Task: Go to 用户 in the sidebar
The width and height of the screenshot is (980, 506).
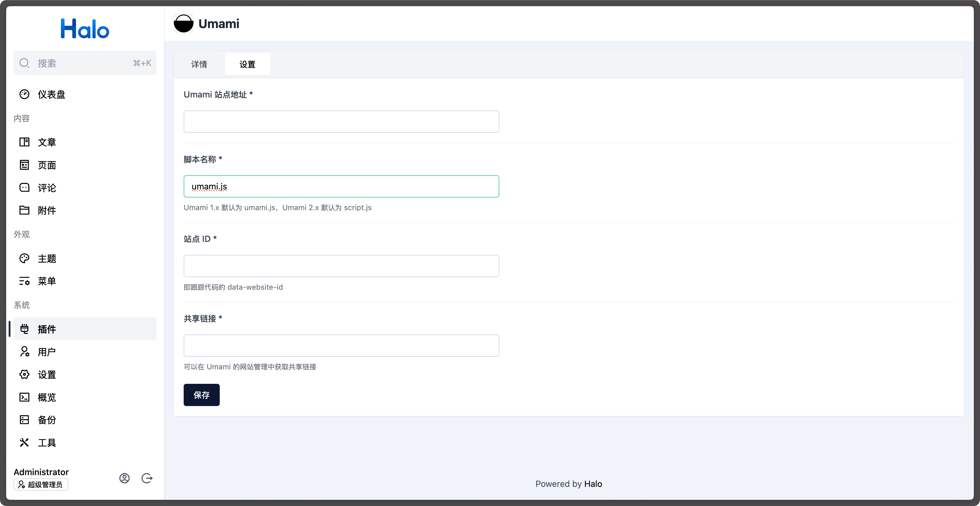Action: pyautogui.click(x=47, y=352)
